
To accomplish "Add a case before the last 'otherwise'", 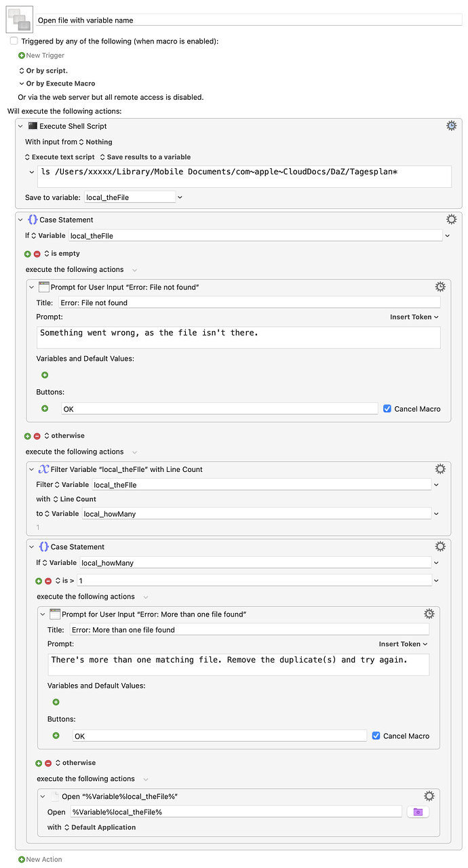I will point(39,763).
